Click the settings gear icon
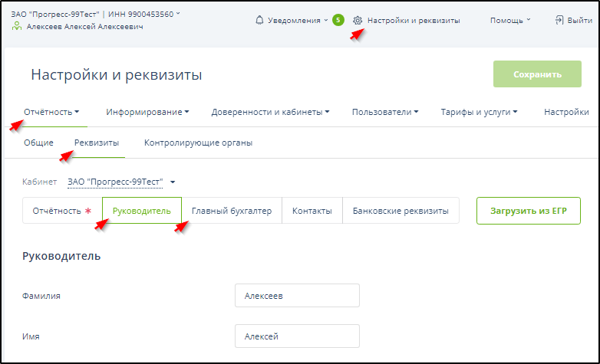The width and height of the screenshot is (600, 364). point(358,21)
